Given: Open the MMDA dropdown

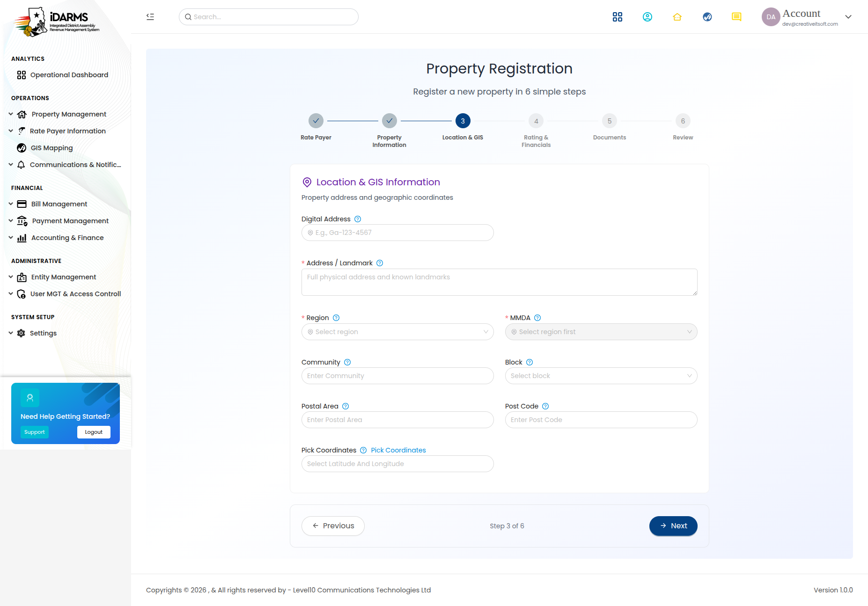Looking at the screenshot, I should pyautogui.click(x=601, y=332).
